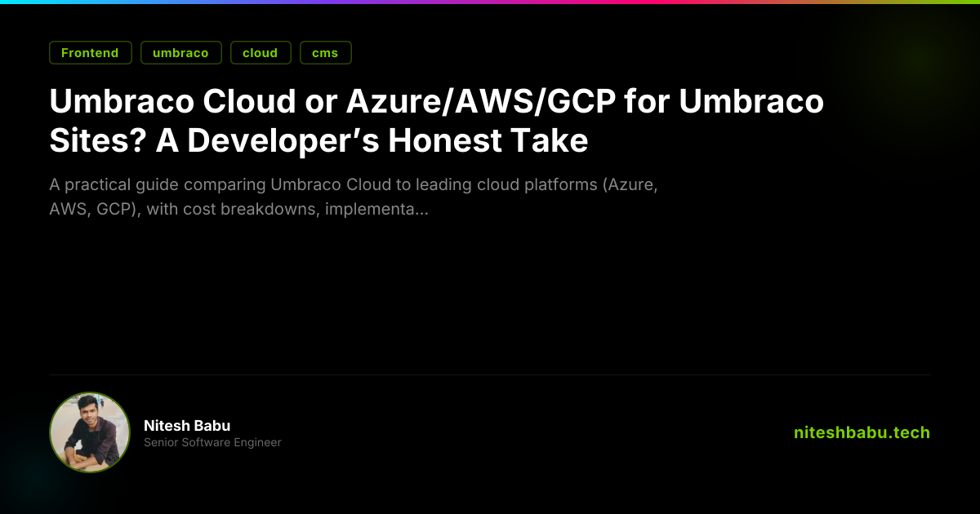Visit the niteshbabu.tech link
Image resolution: width=980 pixels, height=514 pixels.
click(862, 432)
